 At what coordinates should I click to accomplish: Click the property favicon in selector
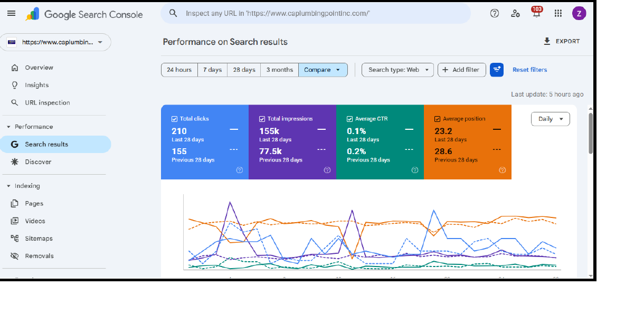[12, 42]
